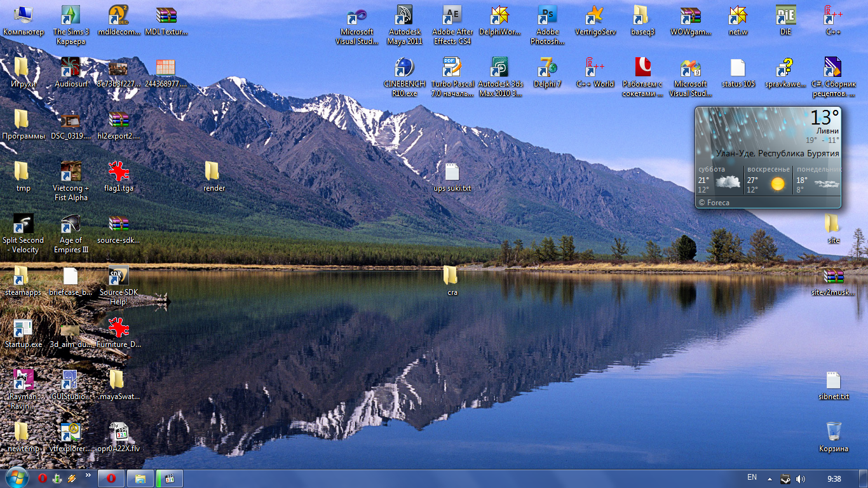The height and width of the screenshot is (488, 868).
Task: Click the Корзина recycle bin icon
Action: tap(834, 431)
